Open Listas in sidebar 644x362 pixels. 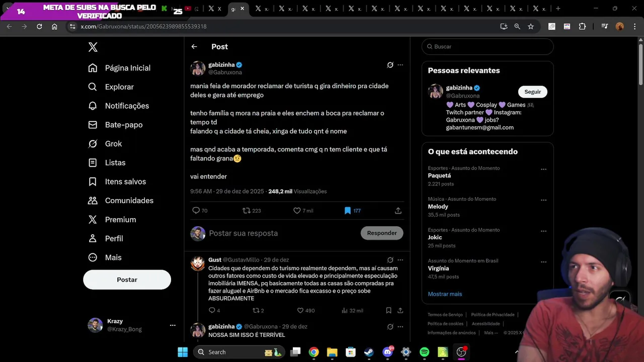coord(107,163)
